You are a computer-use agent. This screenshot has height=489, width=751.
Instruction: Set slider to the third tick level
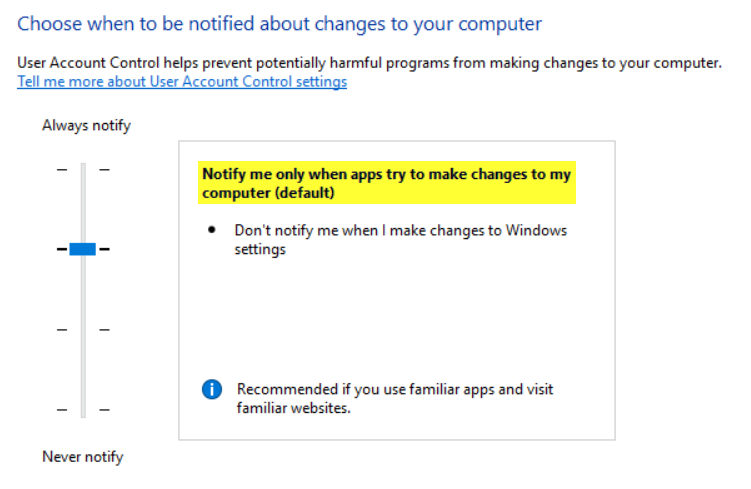click(x=83, y=330)
